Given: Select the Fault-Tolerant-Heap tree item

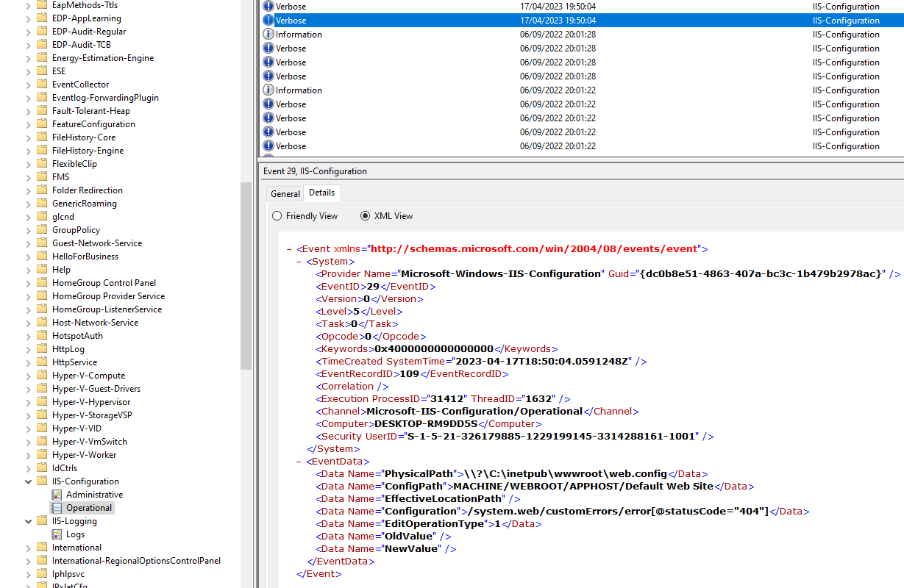Looking at the screenshot, I should (x=91, y=111).
